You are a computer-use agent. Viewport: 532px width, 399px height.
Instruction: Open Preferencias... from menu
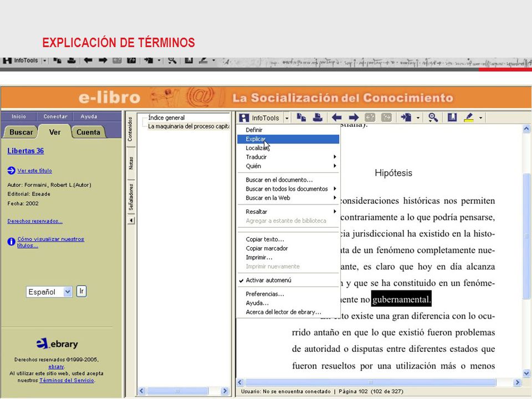coord(288,294)
